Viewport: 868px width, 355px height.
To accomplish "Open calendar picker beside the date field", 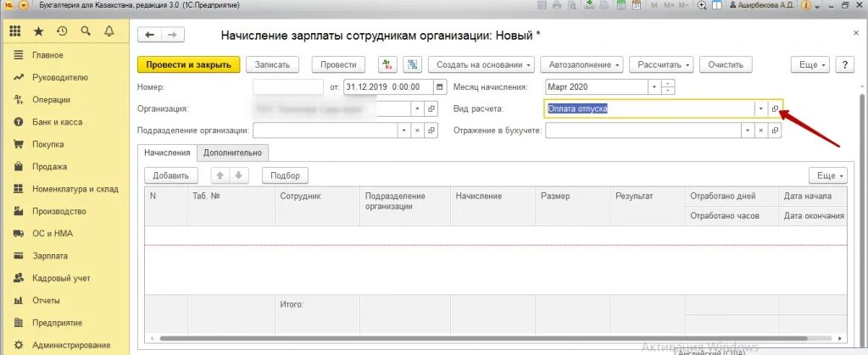I will [x=440, y=87].
